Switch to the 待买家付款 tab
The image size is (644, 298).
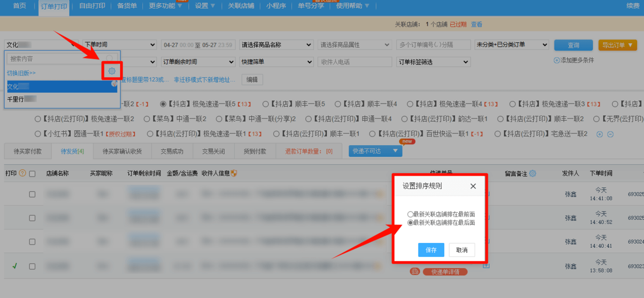28,152
